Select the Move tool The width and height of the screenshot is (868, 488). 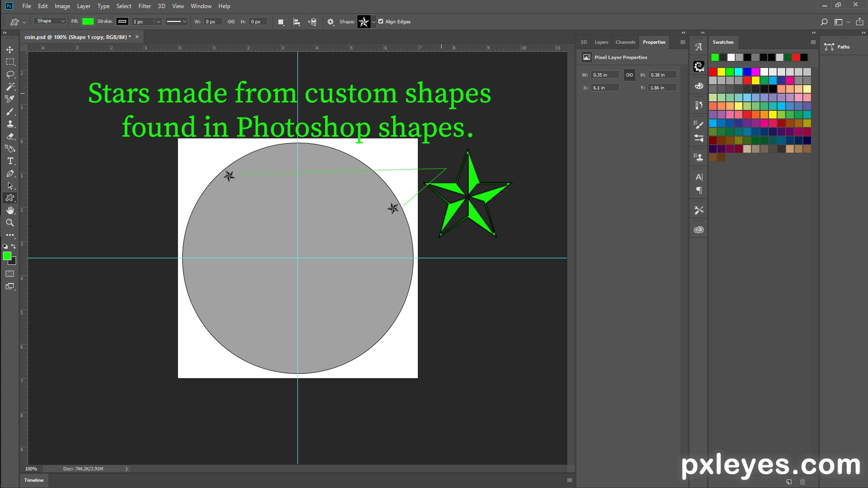coord(10,49)
